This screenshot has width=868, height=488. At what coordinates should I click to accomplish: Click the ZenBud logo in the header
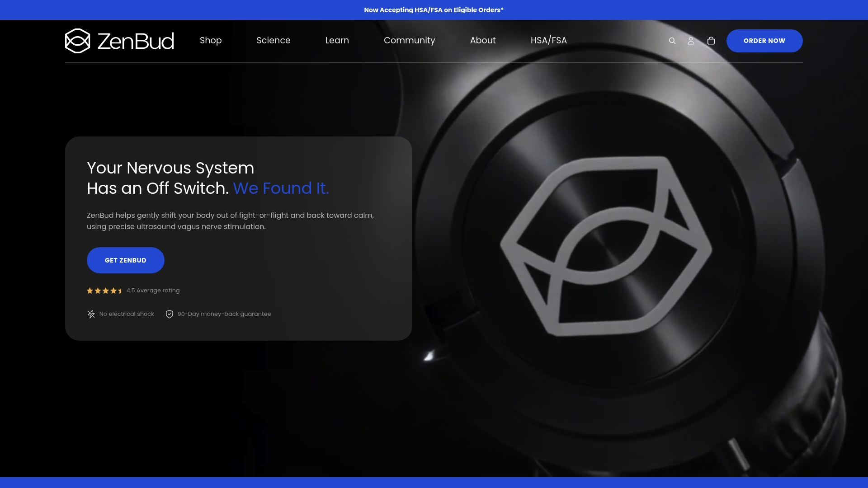[119, 41]
